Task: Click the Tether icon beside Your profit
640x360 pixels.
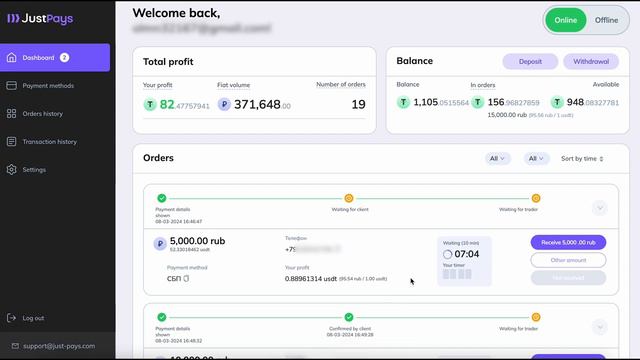Action: tap(150, 105)
